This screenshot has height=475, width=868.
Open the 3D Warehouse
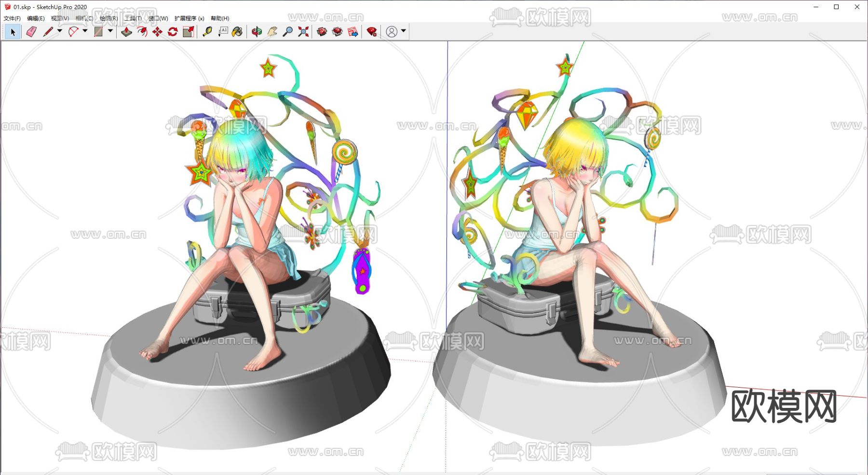[322, 32]
